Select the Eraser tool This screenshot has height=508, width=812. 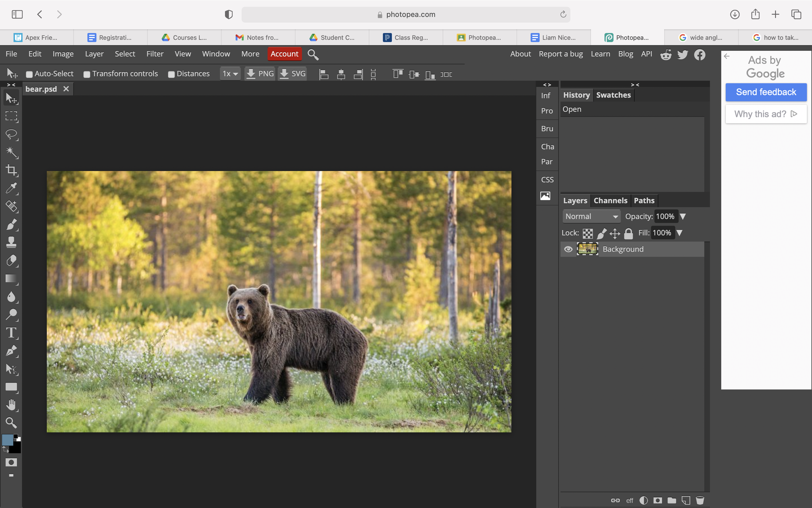pos(12,260)
